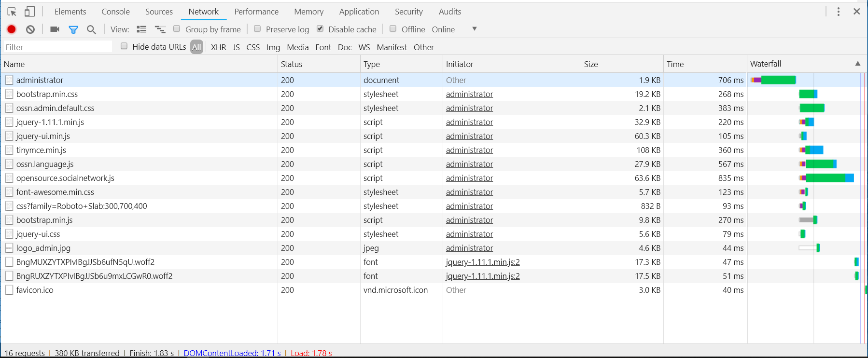Toggle the filter funnel icon
868x358 pixels.
pyautogui.click(x=73, y=29)
